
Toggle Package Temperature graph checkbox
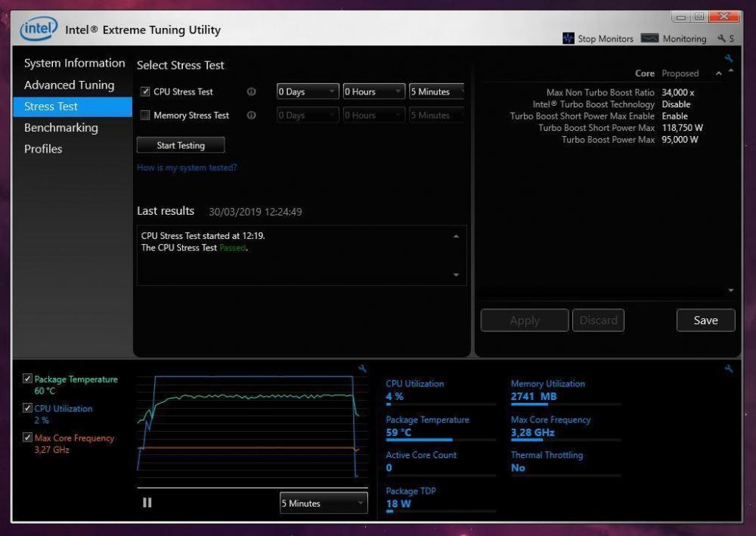coord(28,379)
